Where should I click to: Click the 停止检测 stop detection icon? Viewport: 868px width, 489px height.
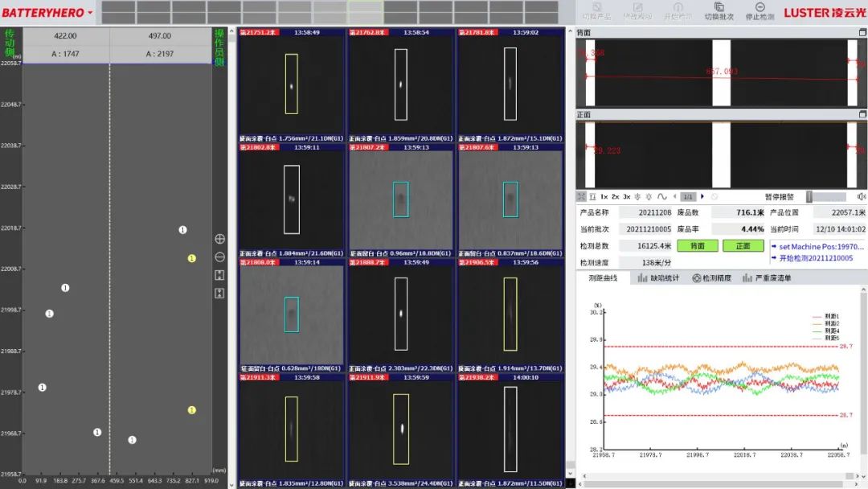pyautogui.click(x=759, y=8)
